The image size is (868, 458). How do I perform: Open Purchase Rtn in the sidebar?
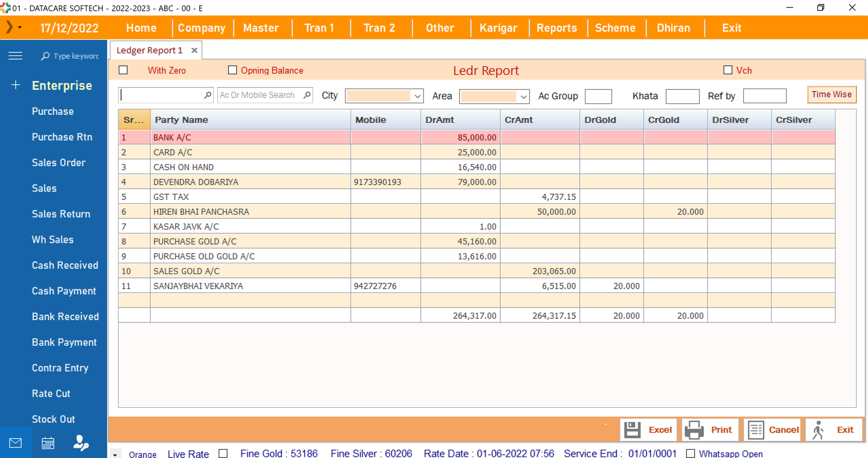click(62, 137)
